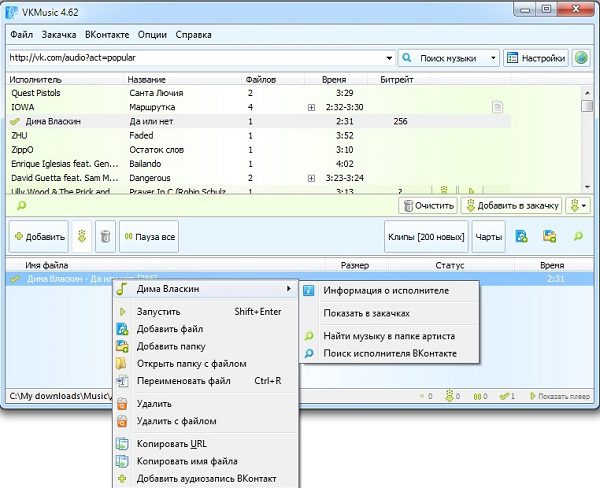Screen dimensions: 600x488
Task: Select Enrique Iglesias Bailando track row
Action: [258, 164]
